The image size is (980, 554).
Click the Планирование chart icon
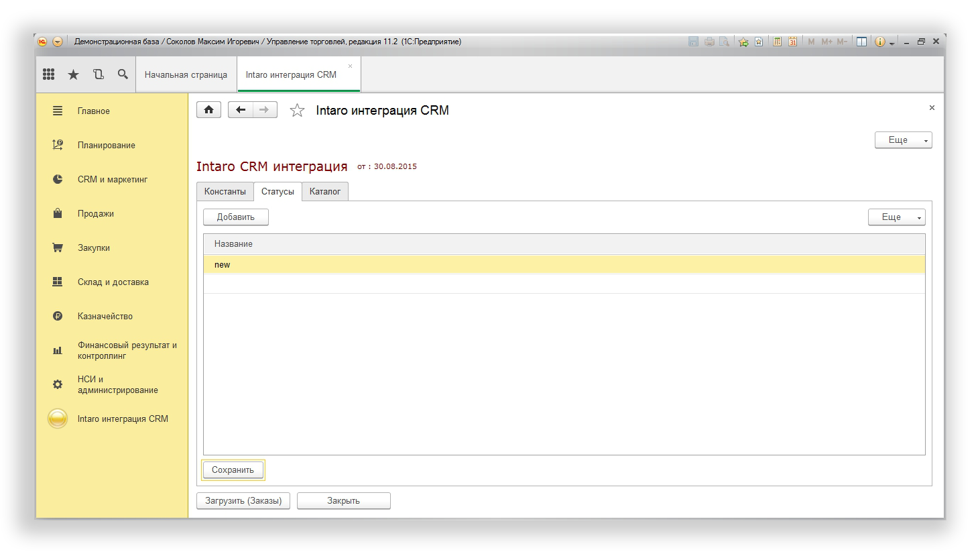click(x=58, y=145)
